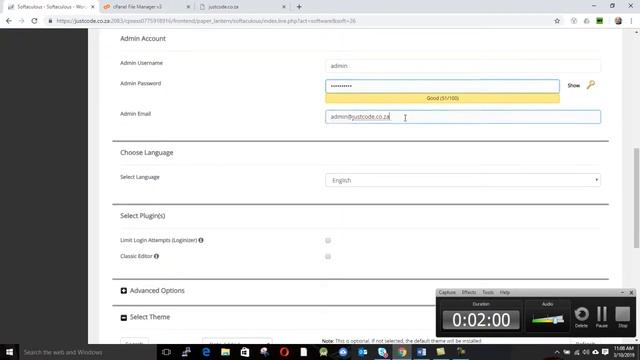The width and height of the screenshot is (640, 360).
Task: Collapse the Select Theme section
Action: [124, 317]
